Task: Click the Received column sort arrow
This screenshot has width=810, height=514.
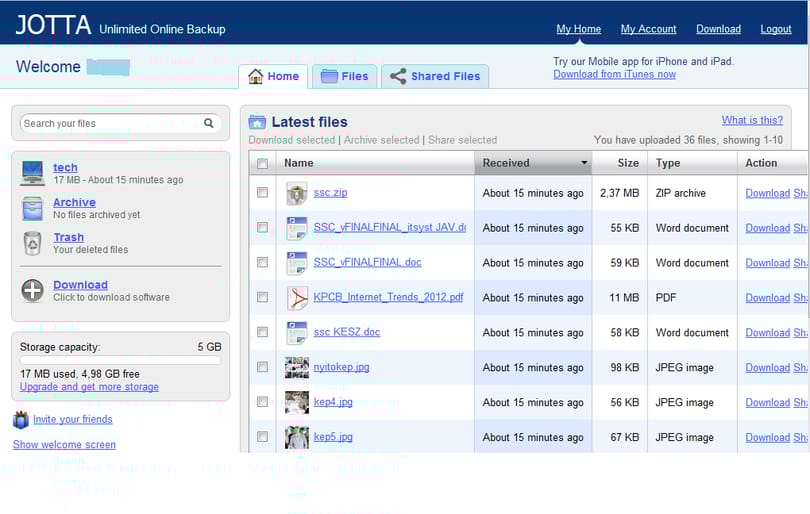Action: tap(584, 163)
